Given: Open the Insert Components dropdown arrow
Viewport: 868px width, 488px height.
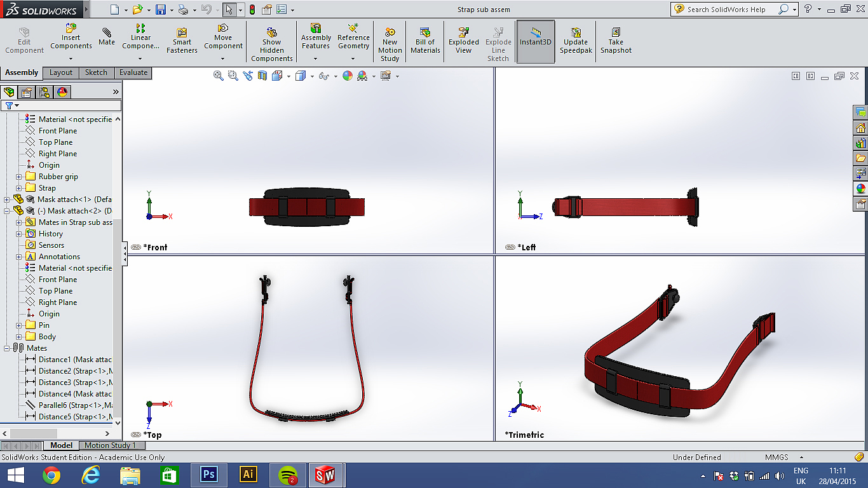Looking at the screenshot, I should pyautogui.click(x=71, y=58).
